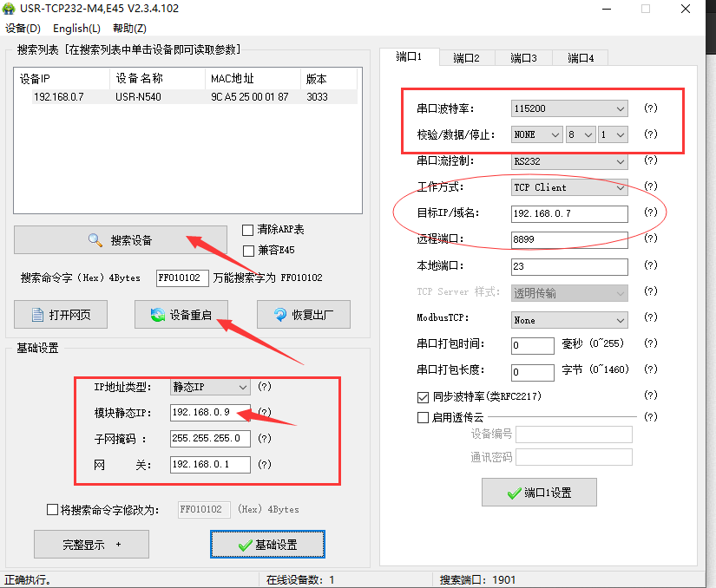The width and height of the screenshot is (716, 588).
Task: Click the 打开网页 open webpage button
Action: [60, 315]
